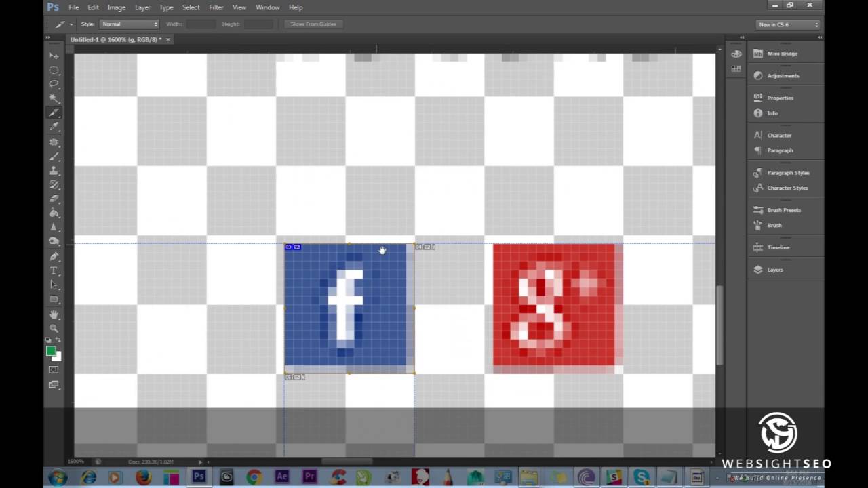The height and width of the screenshot is (488, 868).
Task: Open the Layer menu
Action: pyautogui.click(x=142, y=7)
